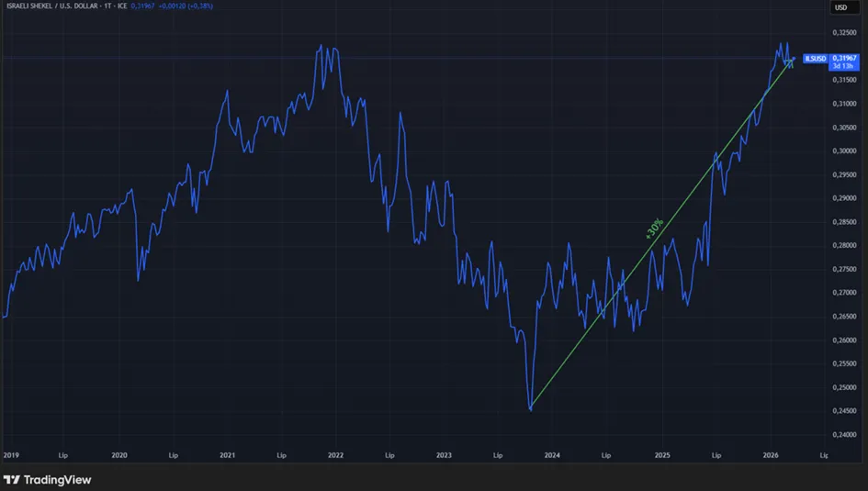
Task: Click the 2023 time axis label
Action: (x=444, y=455)
